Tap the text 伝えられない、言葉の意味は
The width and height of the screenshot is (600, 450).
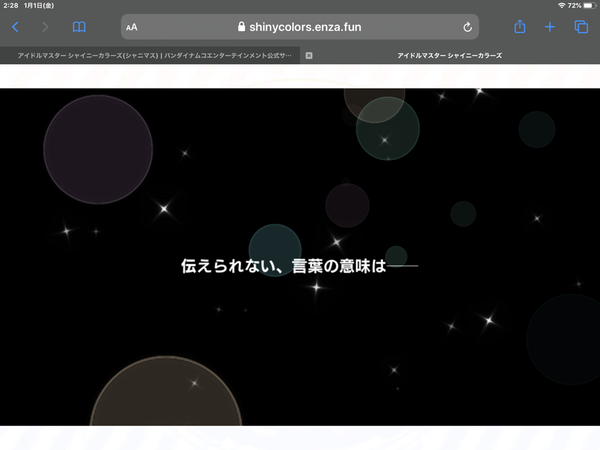click(284, 266)
